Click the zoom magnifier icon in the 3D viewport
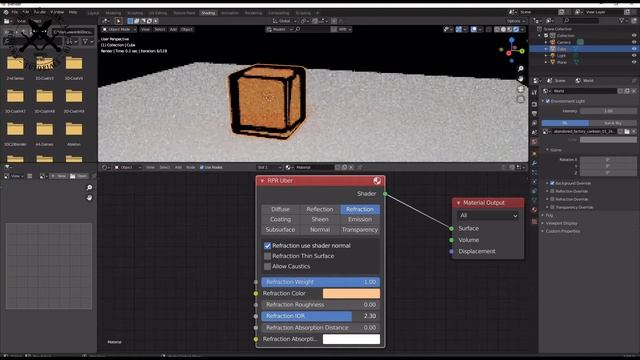Image resolution: width=640 pixels, height=360 pixels. click(x=520, y=69)
